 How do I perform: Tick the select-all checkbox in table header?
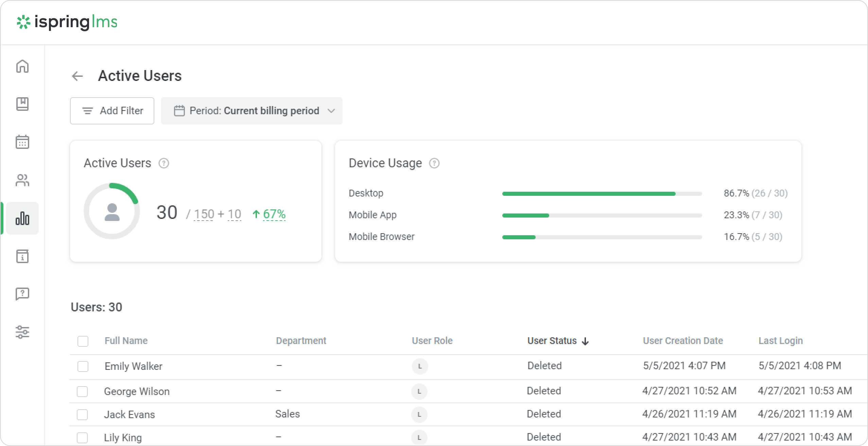coord(83,341)
